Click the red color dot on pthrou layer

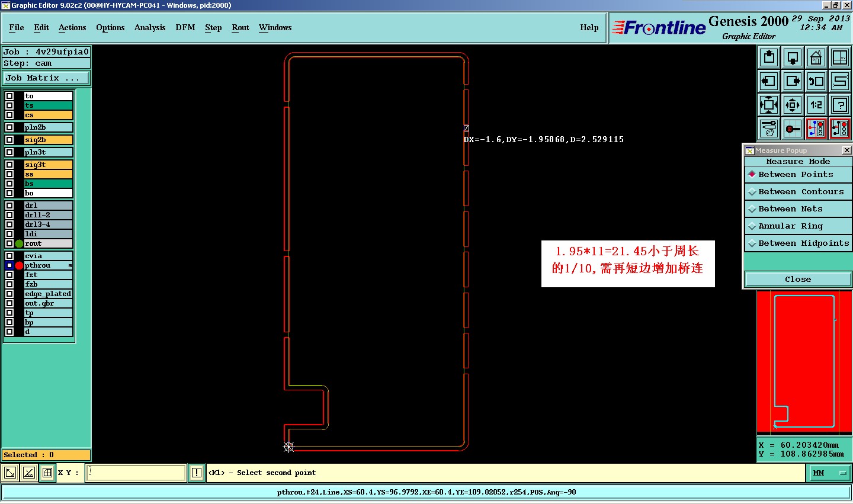(19, 265)
